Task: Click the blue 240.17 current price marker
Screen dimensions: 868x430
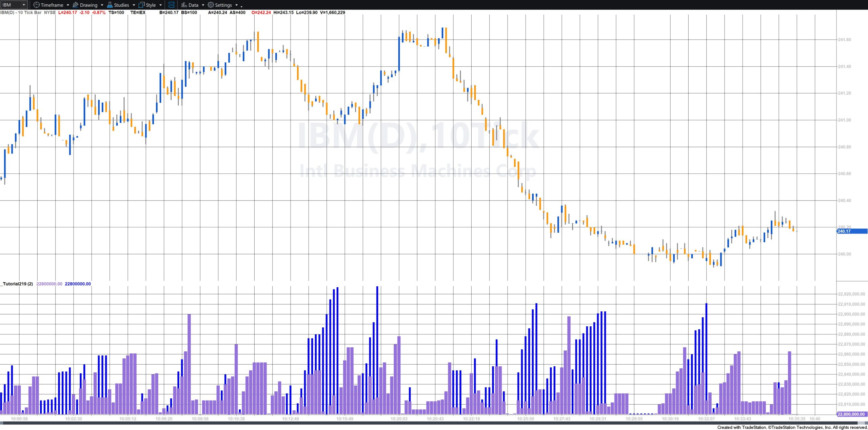Action: pyautogui.click(x=852, y=231)
